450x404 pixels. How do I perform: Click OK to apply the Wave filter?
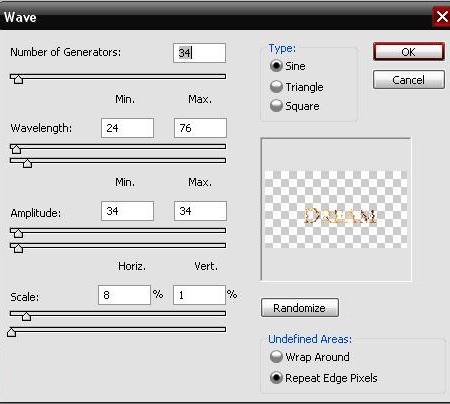click(409, 52)
